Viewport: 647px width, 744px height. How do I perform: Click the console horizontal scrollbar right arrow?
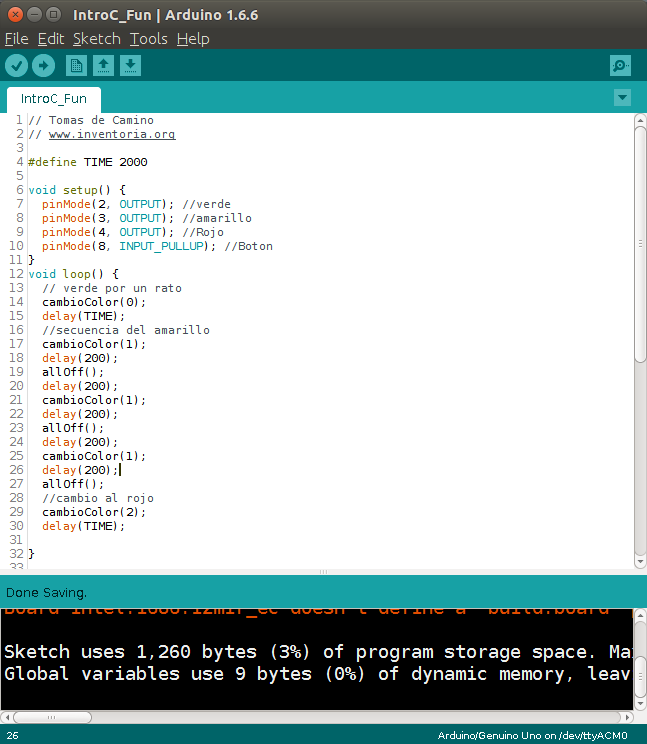628,717
